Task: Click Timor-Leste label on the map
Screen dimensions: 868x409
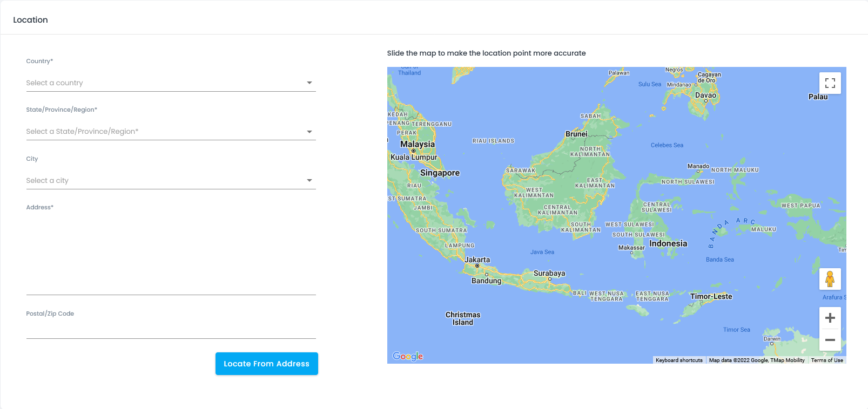Action: [x=711, y=297]
